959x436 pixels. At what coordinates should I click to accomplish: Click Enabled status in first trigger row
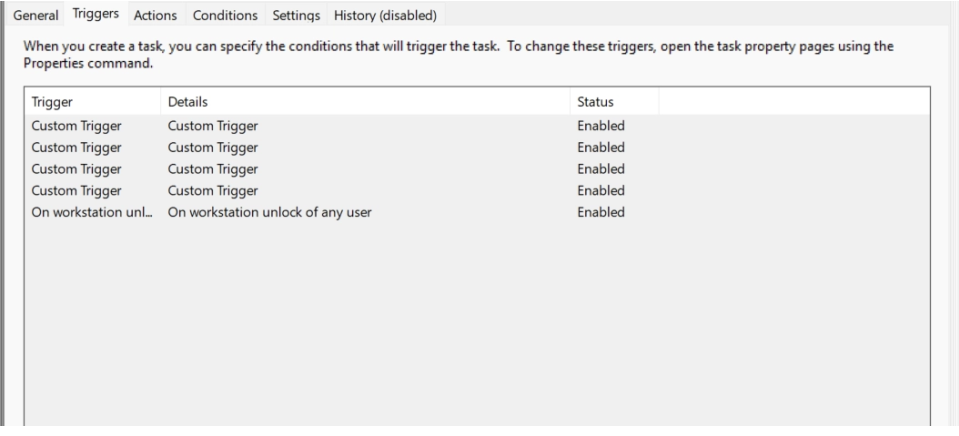(x=601, y=125)
